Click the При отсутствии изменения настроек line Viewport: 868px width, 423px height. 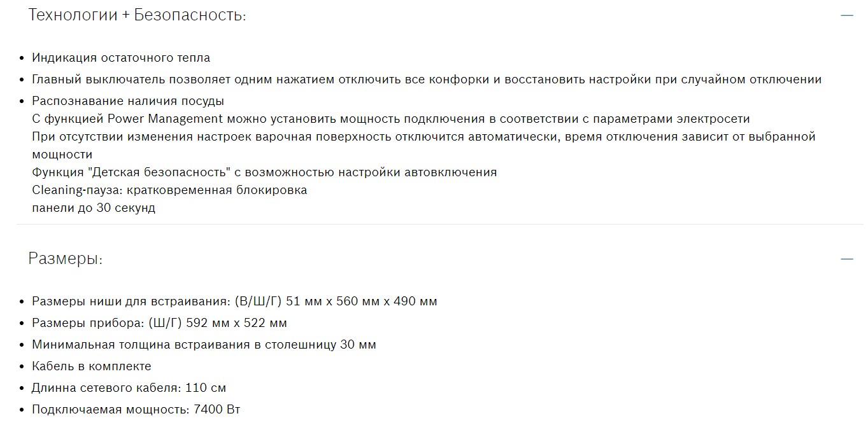point(423,137)
